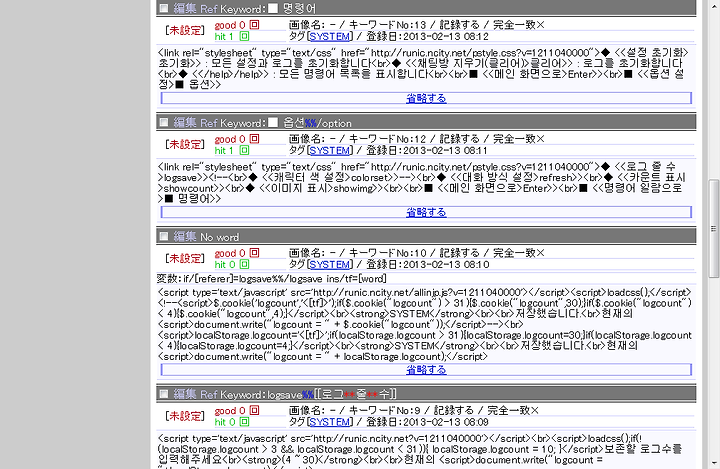Click the No word title text
Viewport: 720px width, 469px height.
219,237
